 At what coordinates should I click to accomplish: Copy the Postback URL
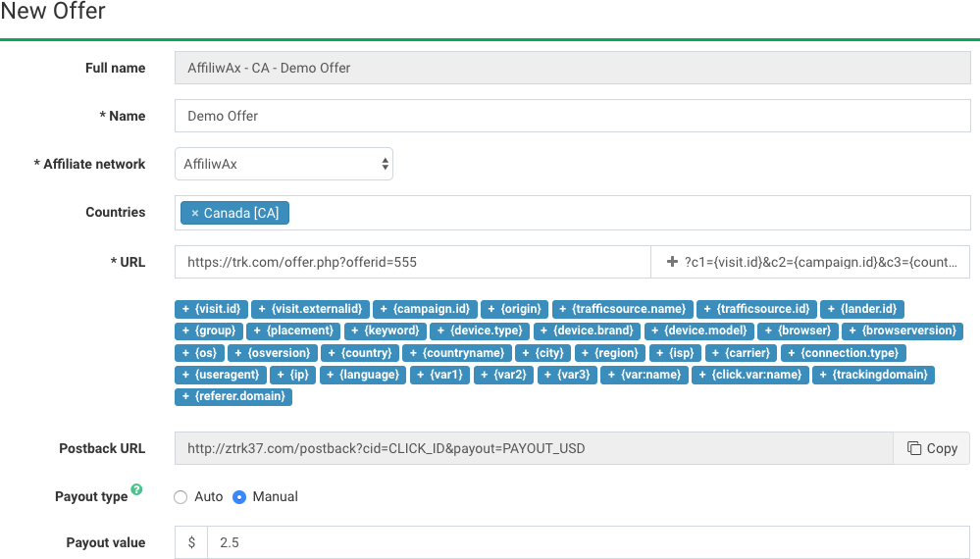pos(932,448)
